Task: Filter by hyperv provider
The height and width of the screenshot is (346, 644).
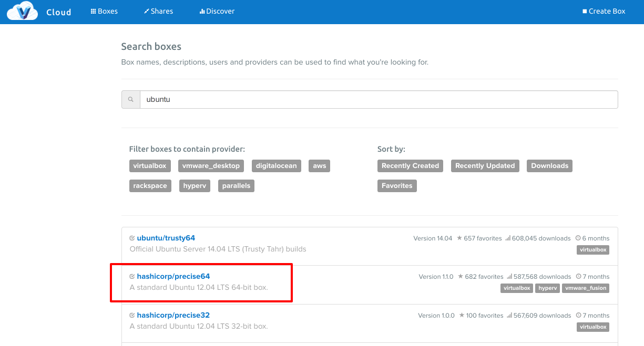Action: click(x=195, y=186)
